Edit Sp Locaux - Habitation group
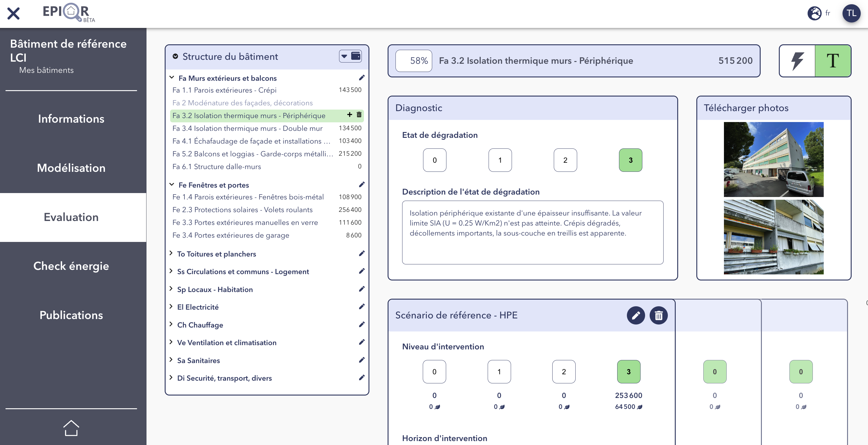 pos(362,289)
